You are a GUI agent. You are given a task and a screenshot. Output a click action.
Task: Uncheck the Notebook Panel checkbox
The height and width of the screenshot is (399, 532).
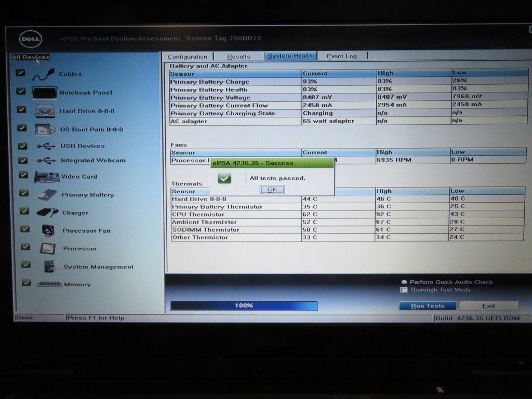coord(21,91)
